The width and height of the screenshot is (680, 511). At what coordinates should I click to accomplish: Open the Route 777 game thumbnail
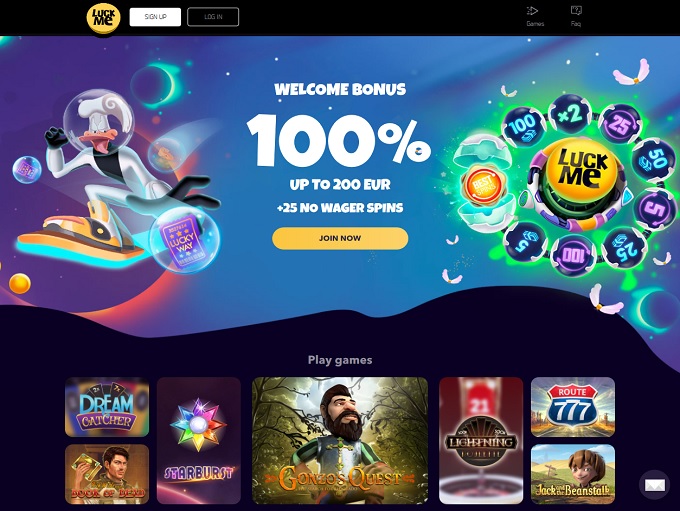click(573, 407)
